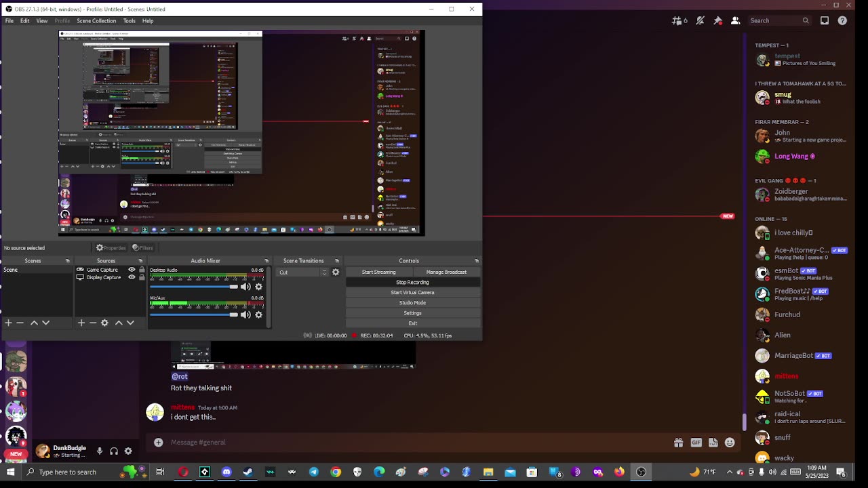Open the transition properties gear
Image resolution: width=868 pixels, height=488 pixels.
tap(336, 272)
